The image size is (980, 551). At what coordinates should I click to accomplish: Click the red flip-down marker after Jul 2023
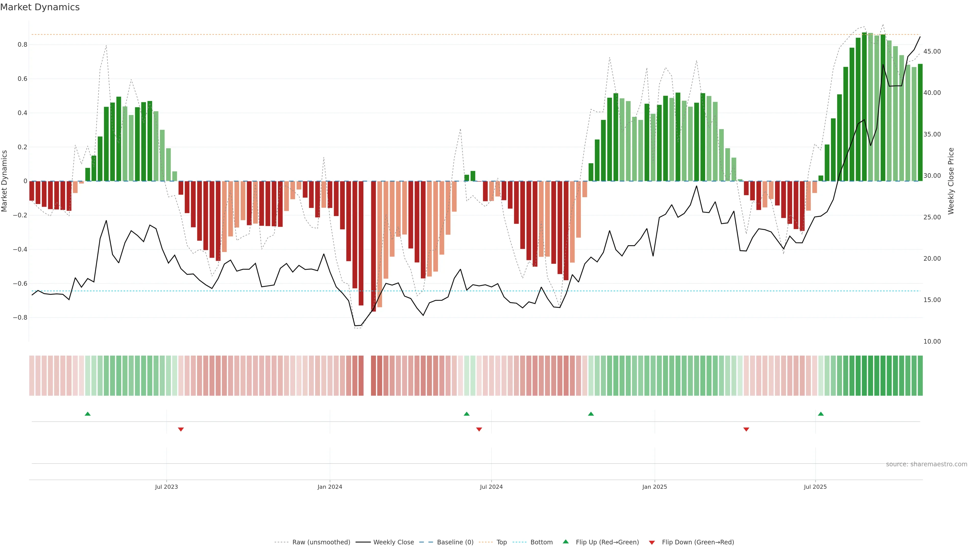click(x=181, y=429)
